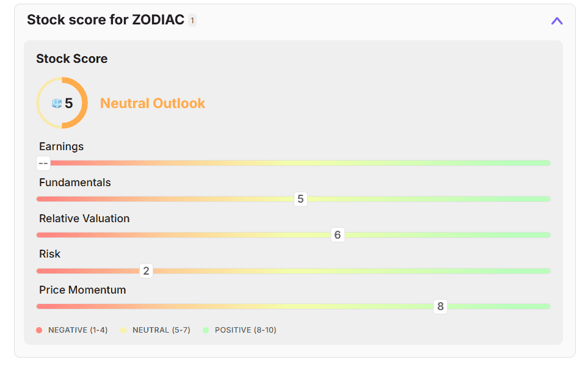Select the Fundamentals row label
588x365 pixels.
[74, 182]
